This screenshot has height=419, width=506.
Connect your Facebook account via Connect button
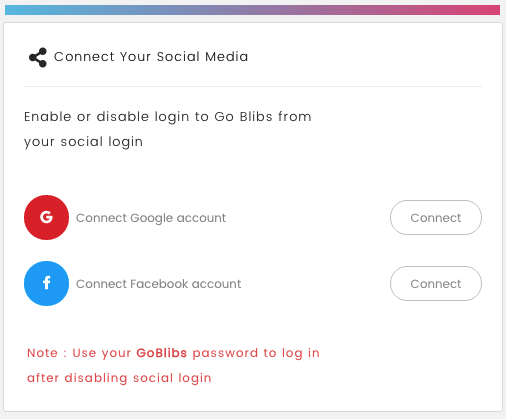click(x=436, y=283)
